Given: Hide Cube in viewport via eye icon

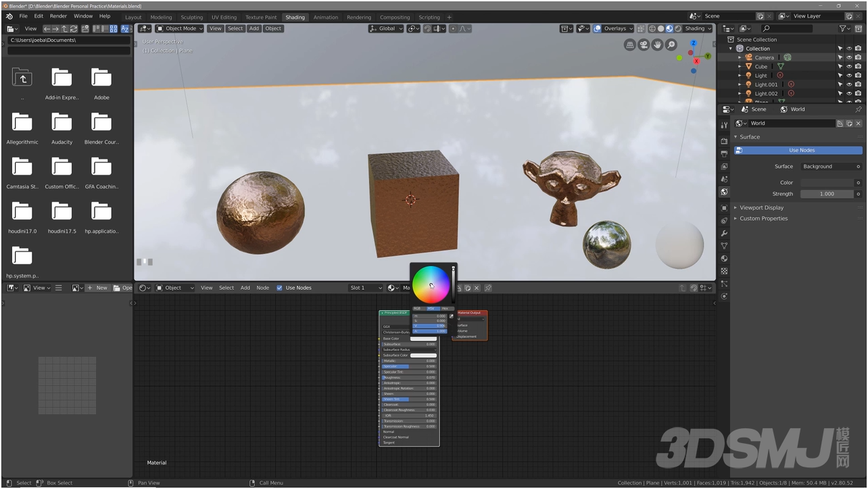Looking at the screenshot, I should (849, 67).
